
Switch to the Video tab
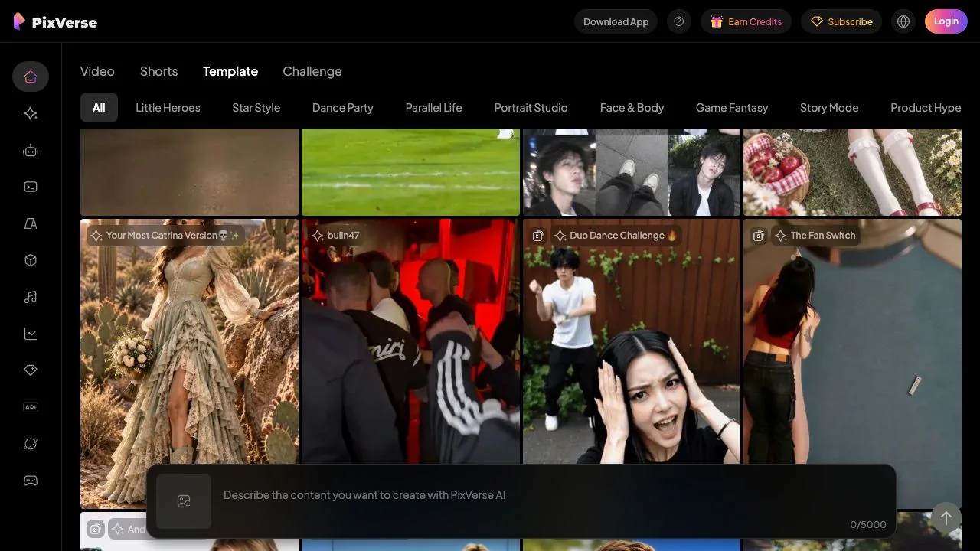tap(97, 71)
